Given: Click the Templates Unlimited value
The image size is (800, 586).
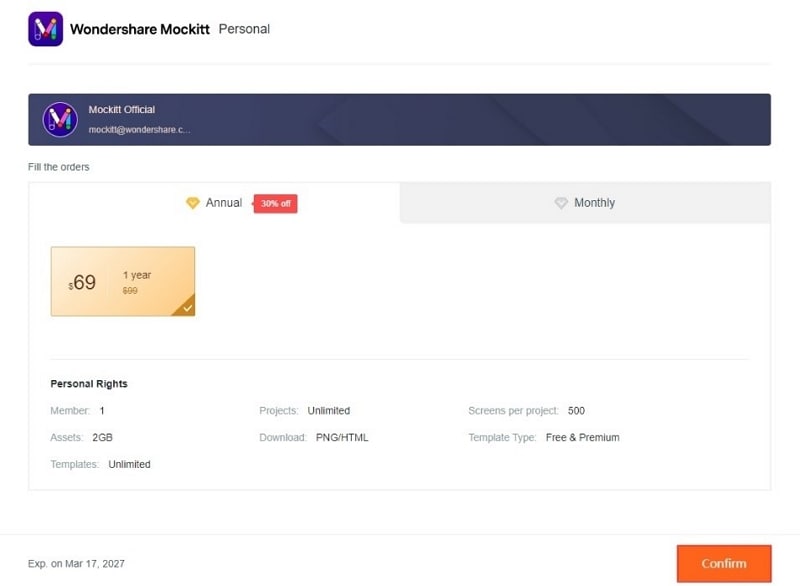Looking at the screenshot, I should click(x=130, y=465).
